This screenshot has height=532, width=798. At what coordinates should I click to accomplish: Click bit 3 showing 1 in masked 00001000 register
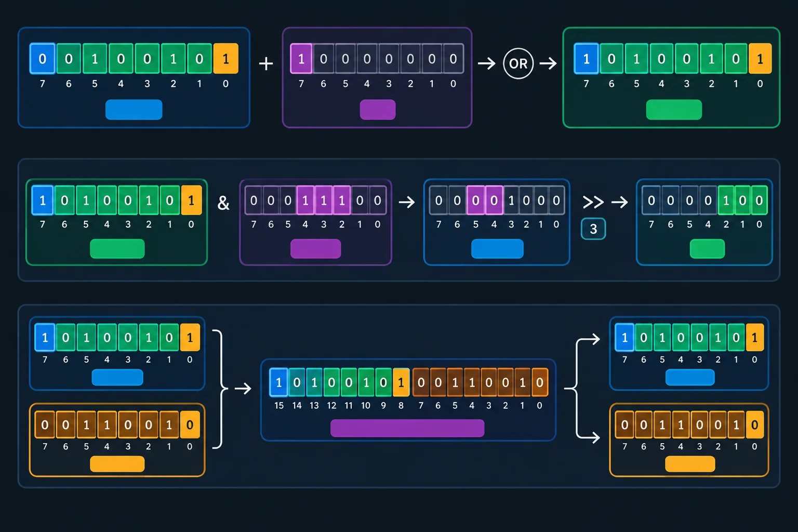511,200
